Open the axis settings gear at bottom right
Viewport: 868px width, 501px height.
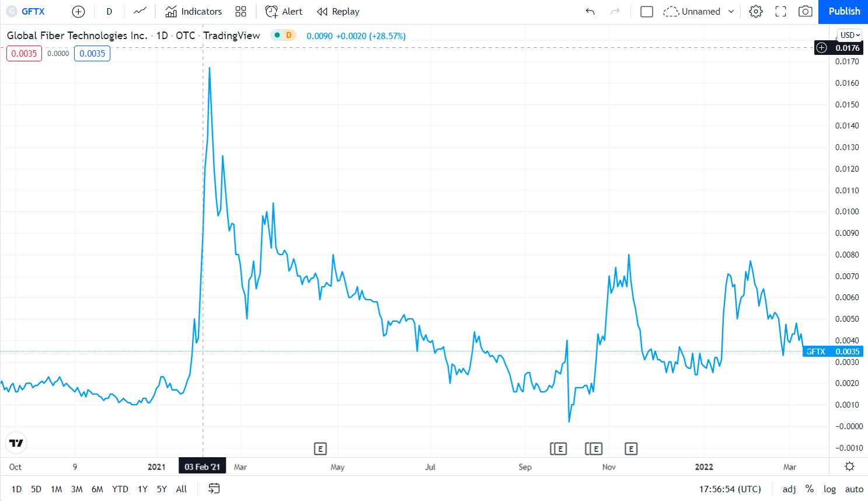(x=849, y=466)
